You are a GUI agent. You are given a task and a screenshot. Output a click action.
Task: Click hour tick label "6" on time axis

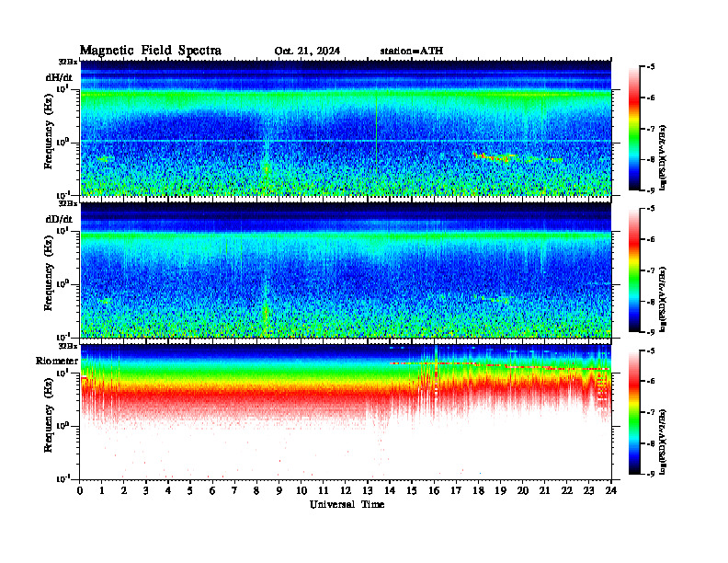pos(212,491)
